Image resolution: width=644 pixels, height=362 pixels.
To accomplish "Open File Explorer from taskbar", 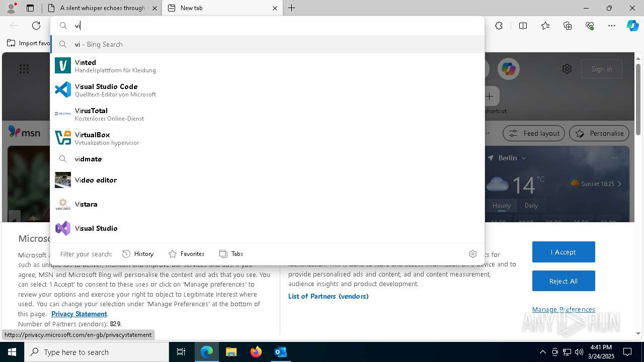I will tap(231, 352).
